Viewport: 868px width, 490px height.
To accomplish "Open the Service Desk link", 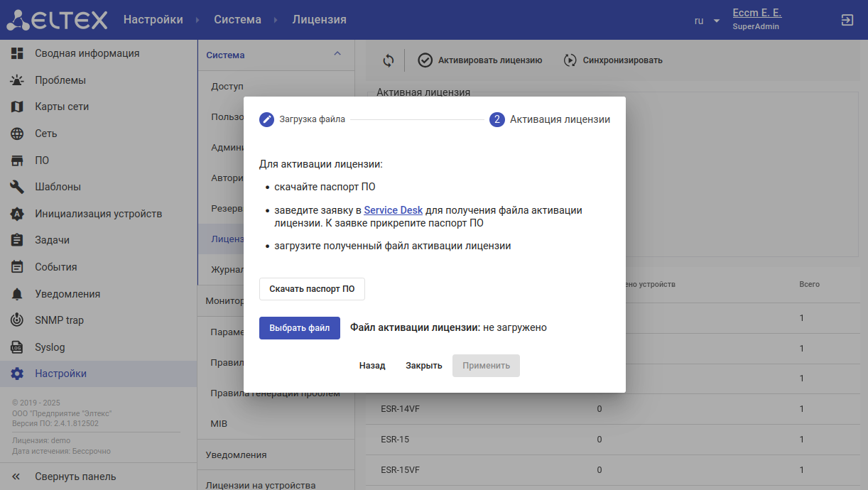I will point(393,210).
